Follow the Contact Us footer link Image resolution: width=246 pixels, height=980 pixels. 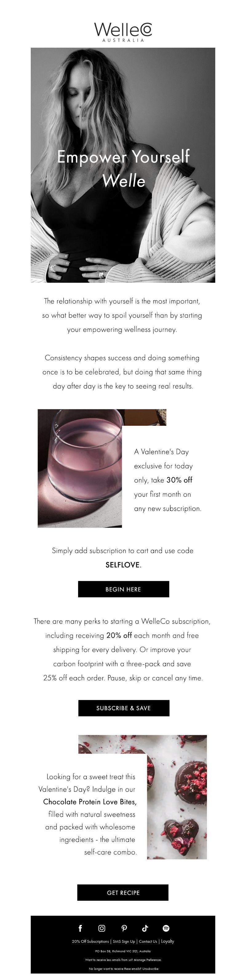pos(148,941)
